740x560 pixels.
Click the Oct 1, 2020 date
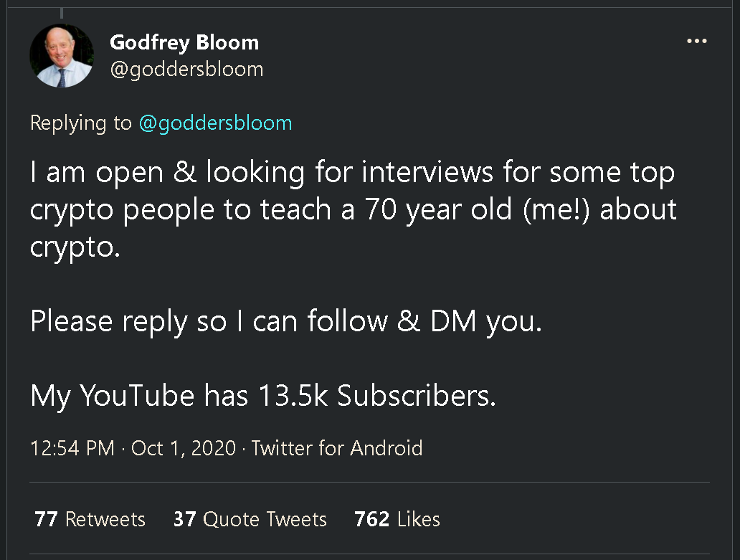click(184, 448)
